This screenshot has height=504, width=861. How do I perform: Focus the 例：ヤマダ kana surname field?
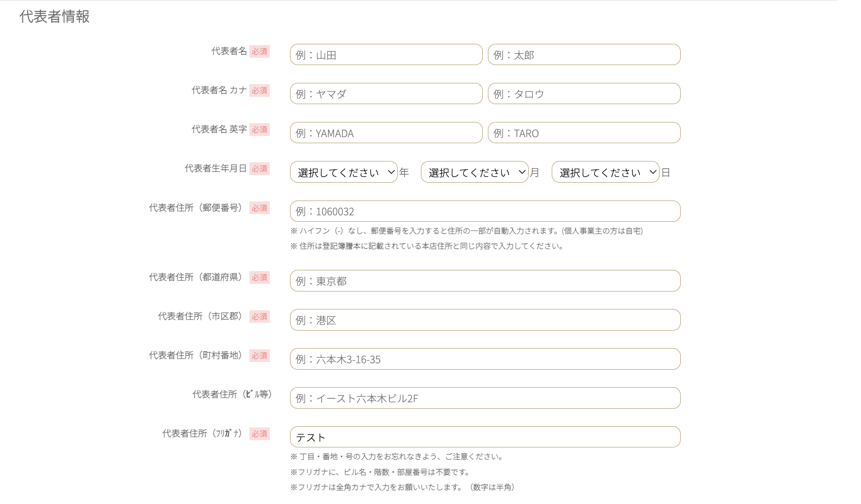point(386,94)
